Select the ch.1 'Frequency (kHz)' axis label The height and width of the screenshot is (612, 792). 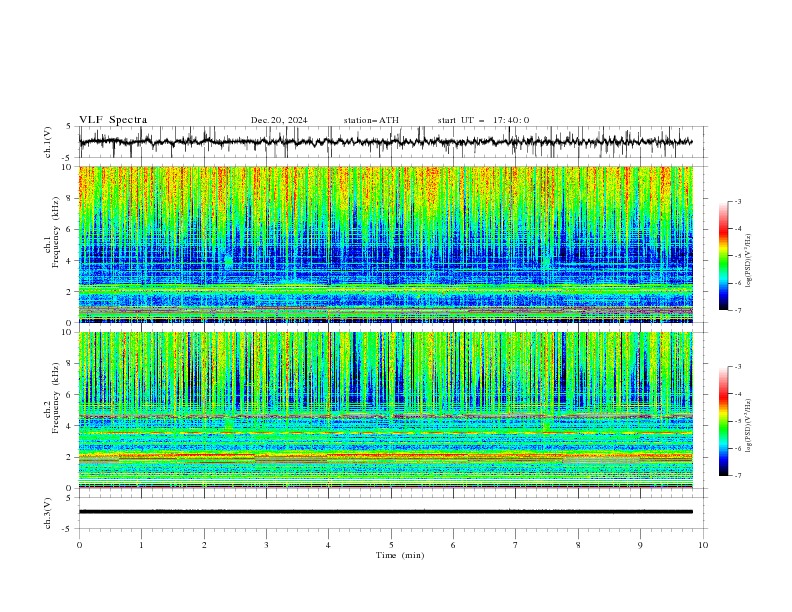[x=56, y=233]
